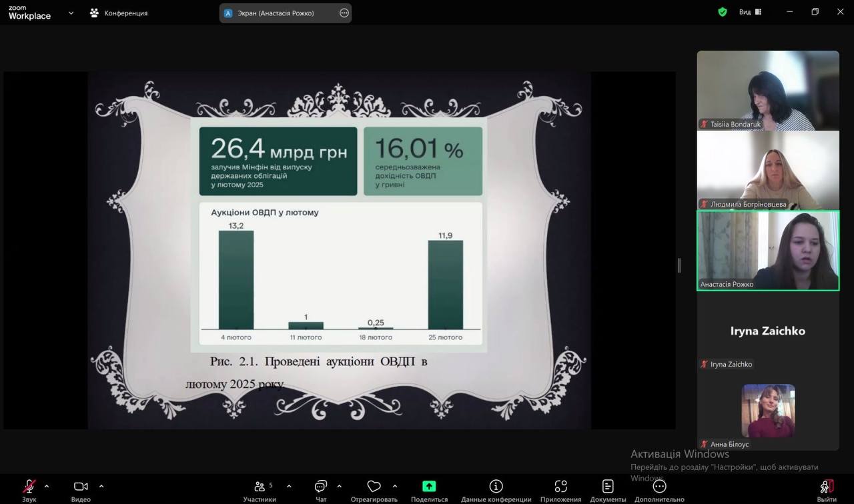The image size is (854, 504).
Task: Open Данные конференции info icon
Action: pos(496,487)
